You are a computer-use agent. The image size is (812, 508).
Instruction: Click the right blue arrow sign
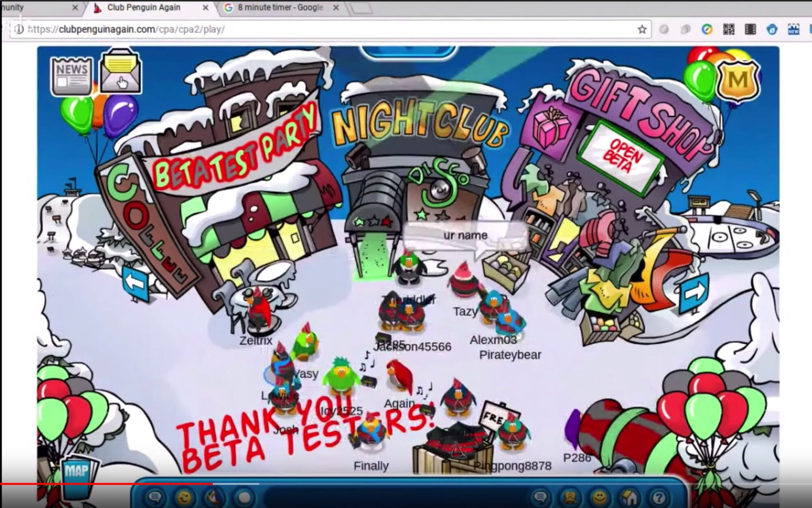tap(693, 291)
